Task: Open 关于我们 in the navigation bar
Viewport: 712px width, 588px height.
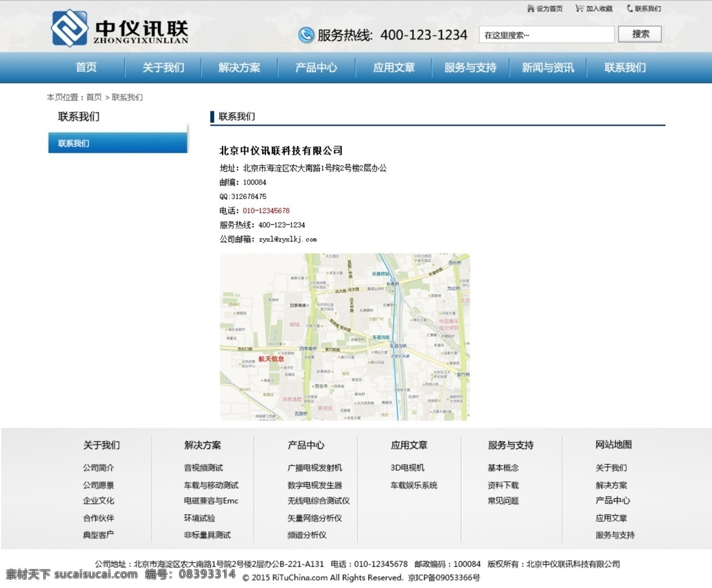Action: point(163,68)
